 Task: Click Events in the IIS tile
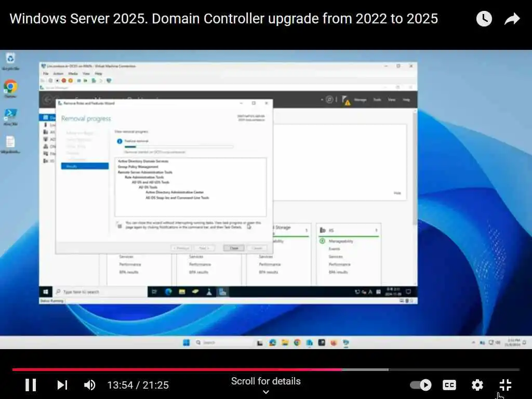334,249
